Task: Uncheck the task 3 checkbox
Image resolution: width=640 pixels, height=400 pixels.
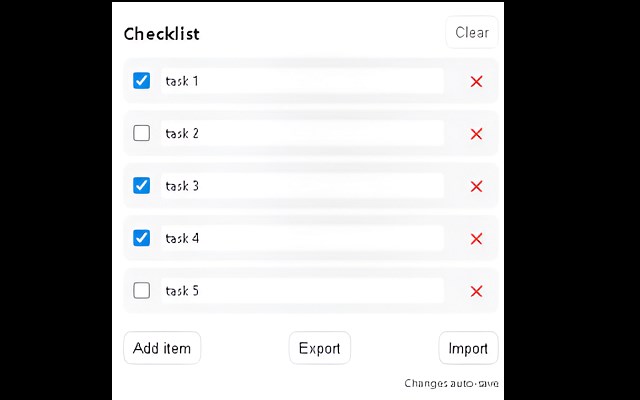Action: pos(142,186)
